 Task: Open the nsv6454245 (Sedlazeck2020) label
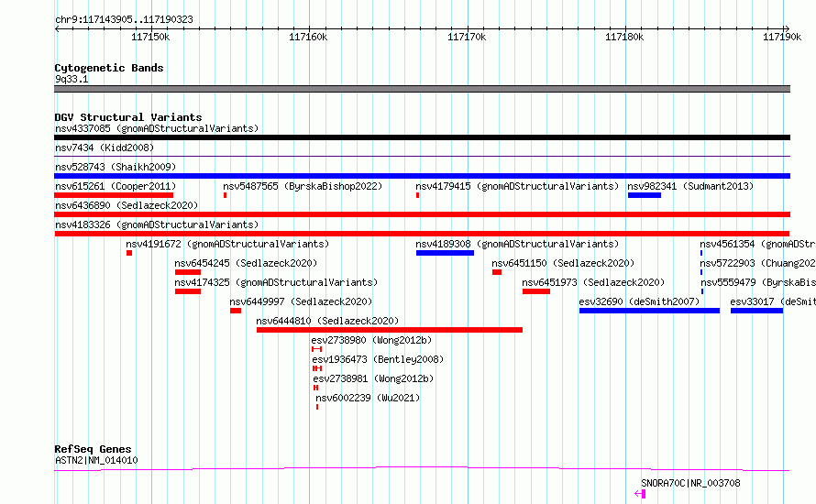click(246, 263)
